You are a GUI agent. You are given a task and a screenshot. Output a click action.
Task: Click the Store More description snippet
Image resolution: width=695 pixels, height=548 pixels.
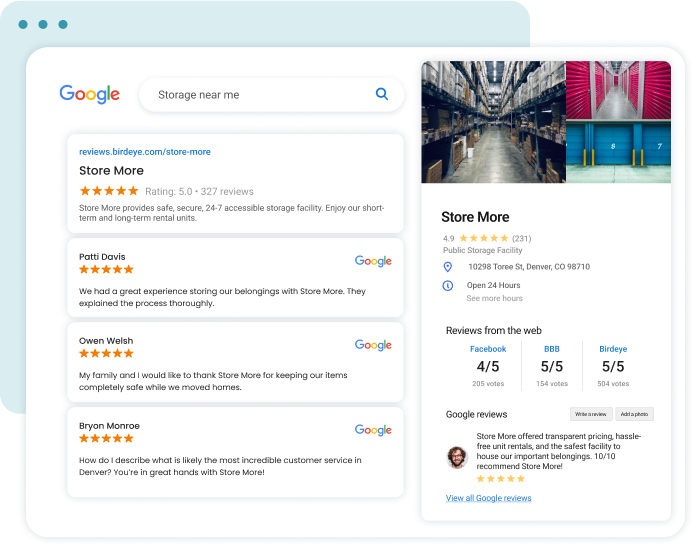point(231,213)
